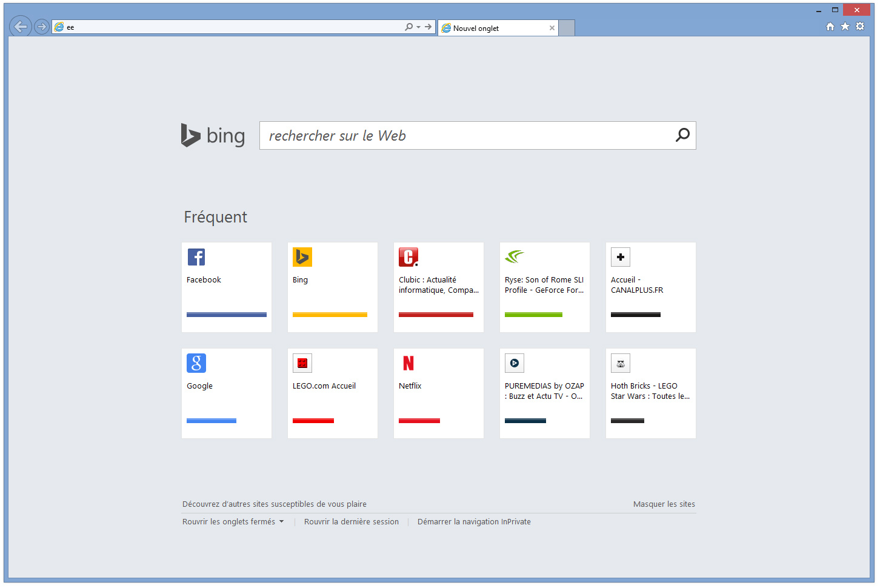This screenshot has width=880, height=588.
Task: Click PUREMEDIAS by OZAP tile text
Action: (x=544, y=391)
